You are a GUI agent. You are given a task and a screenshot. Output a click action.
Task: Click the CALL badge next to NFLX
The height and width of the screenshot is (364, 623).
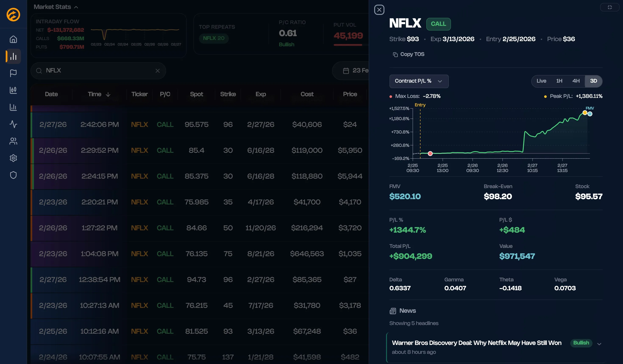[439, 24]
